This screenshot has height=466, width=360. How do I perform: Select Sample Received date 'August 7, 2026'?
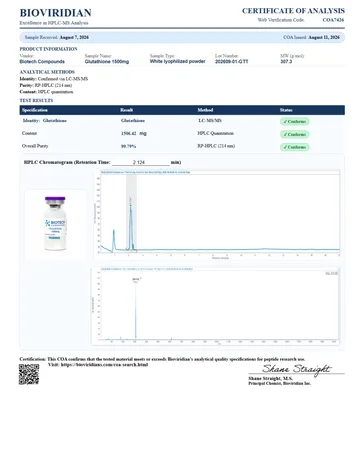click(74, 37)
